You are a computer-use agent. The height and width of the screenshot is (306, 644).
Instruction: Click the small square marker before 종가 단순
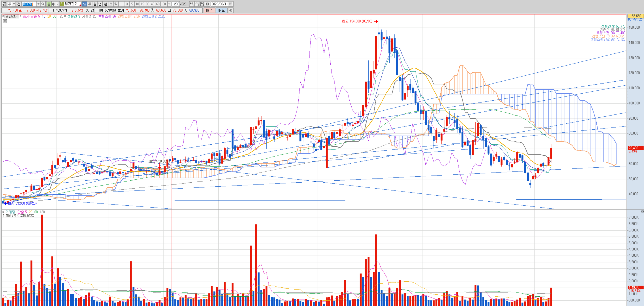click(x=20, y=16)
